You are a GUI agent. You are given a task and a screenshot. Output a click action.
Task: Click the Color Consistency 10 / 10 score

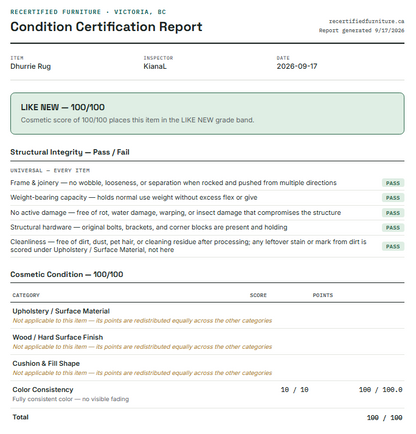[295, 390]
